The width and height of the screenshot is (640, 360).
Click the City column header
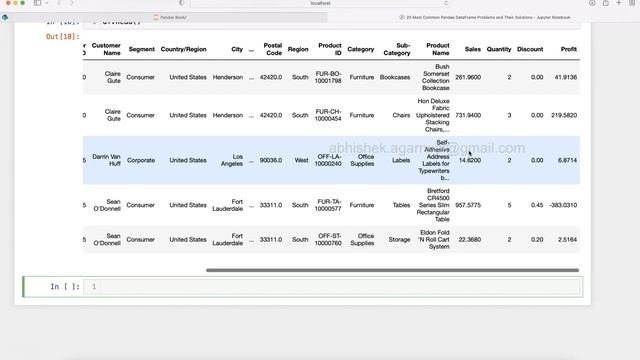pos(237,49)
